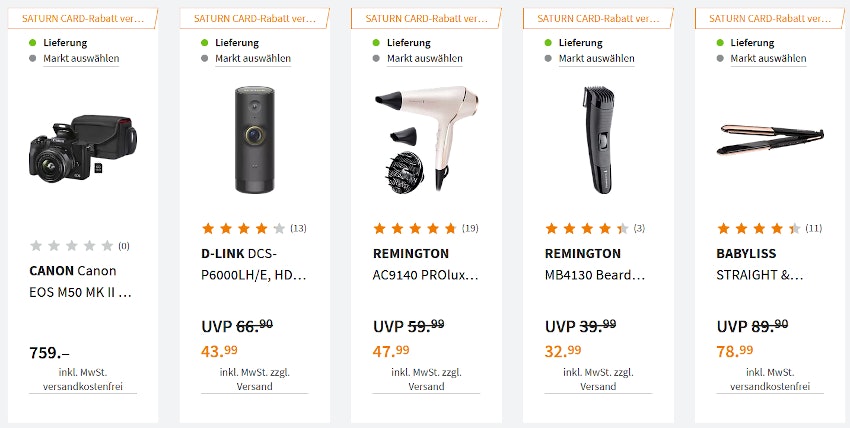
Task: Click the BaByliss star rating icons
Action: [x=759, y=228]
